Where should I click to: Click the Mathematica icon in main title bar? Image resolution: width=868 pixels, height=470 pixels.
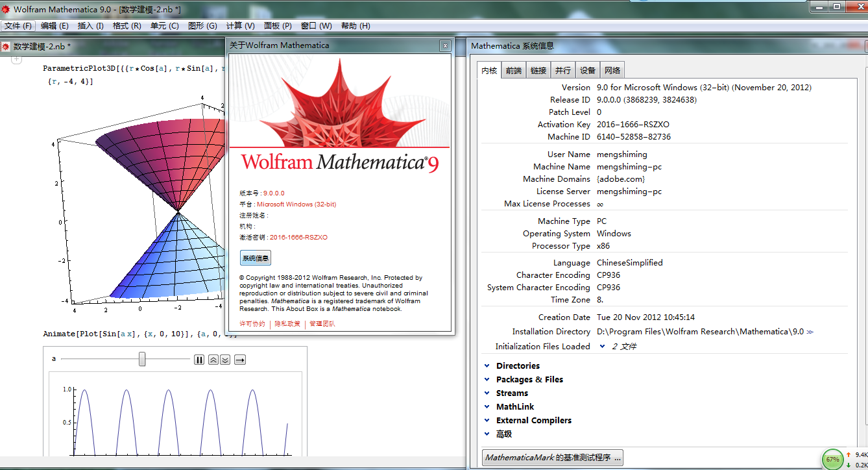coord(6,9)
